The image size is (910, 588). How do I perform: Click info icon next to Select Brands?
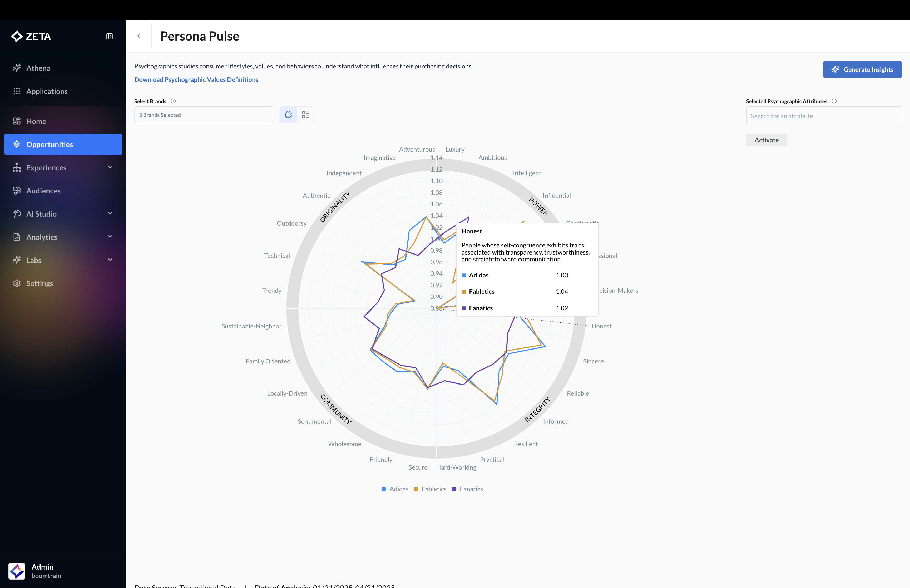coord(173,101)
